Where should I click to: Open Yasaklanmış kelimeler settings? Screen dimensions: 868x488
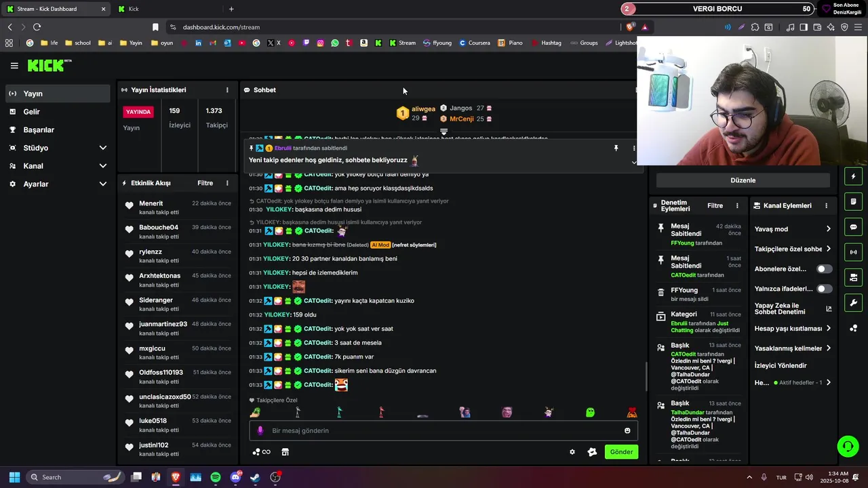[793, 348]
